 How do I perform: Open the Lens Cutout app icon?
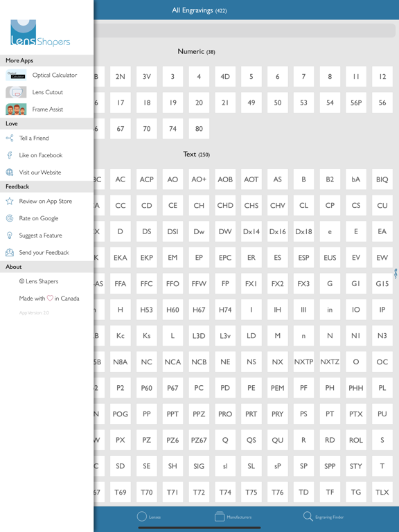[16, 92]
